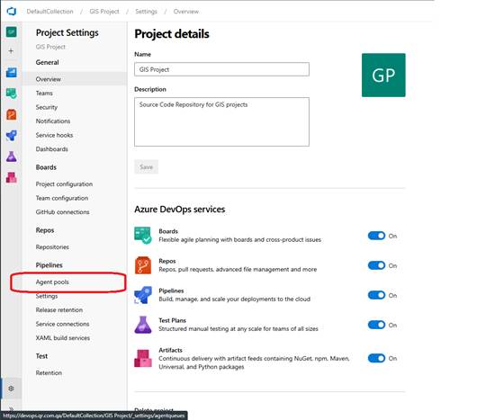Open Repos icon in left sidebar

pyautogui.click(x=11, y=114)
